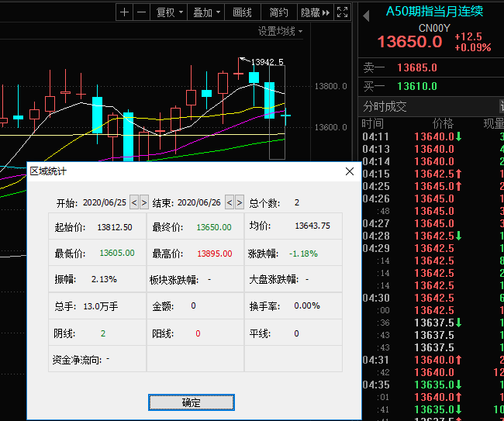Click the 价格 column header
504x421 pixels.
pos(443,123)
